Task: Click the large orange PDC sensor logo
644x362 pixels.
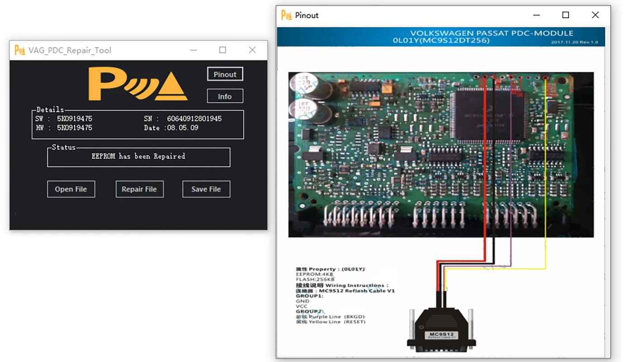Action: click(137, 84)
